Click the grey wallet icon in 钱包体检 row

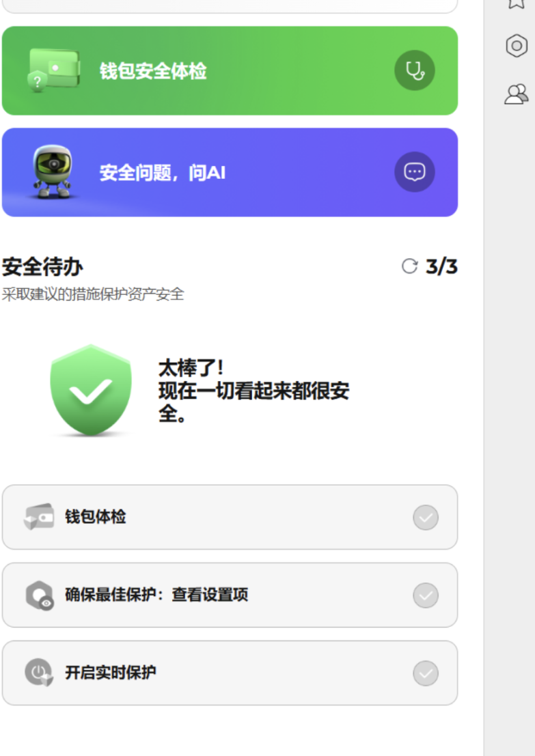tap(38, 517)
